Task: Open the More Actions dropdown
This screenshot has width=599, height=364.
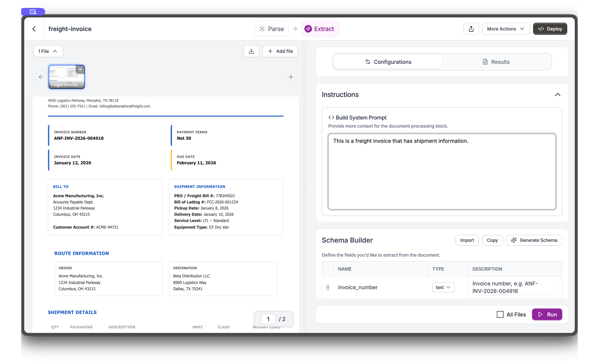Action: pyautogui.click(x=506, y=29)
